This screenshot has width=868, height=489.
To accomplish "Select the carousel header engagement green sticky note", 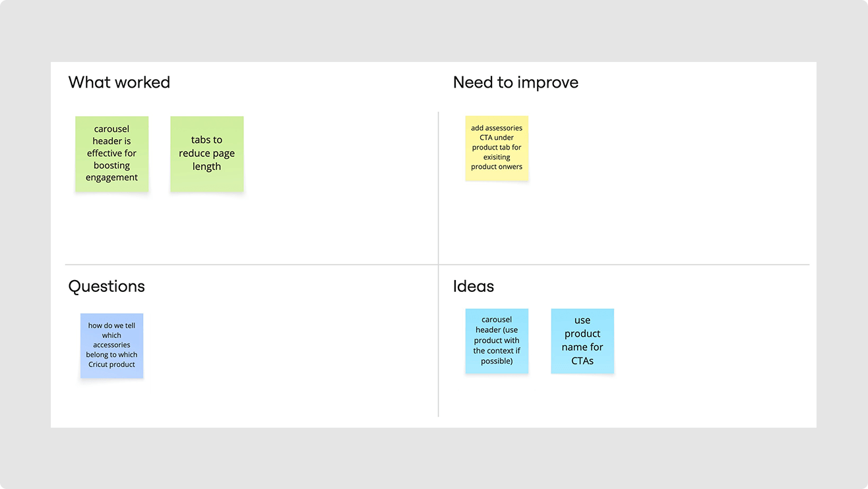I will tap(111, 154).
